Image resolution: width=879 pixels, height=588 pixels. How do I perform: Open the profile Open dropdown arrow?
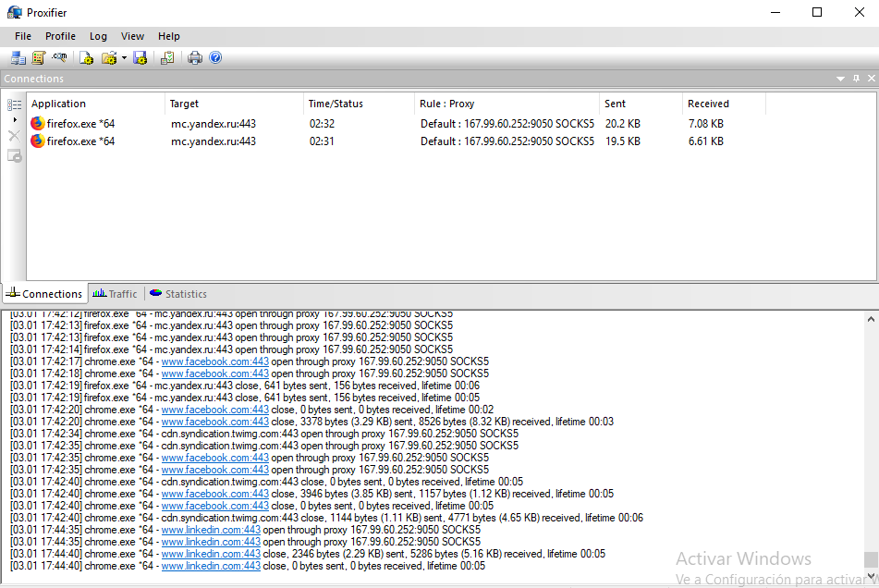[122, 57]
